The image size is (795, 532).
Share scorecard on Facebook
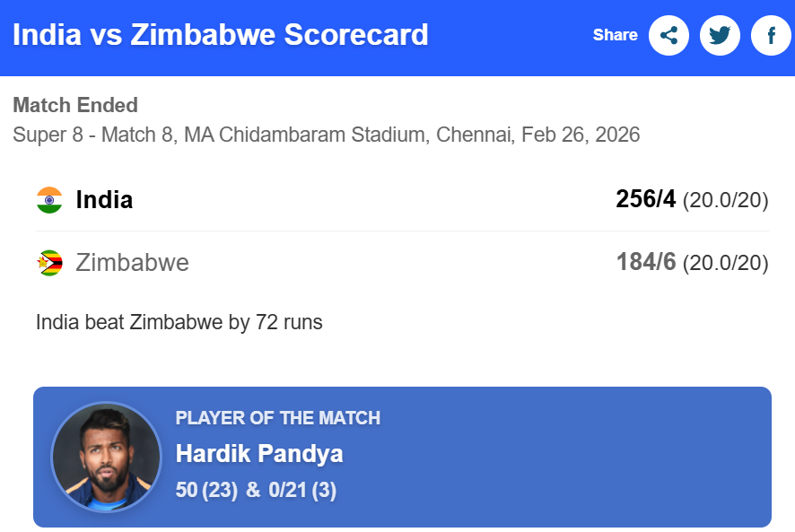(771, 36)
